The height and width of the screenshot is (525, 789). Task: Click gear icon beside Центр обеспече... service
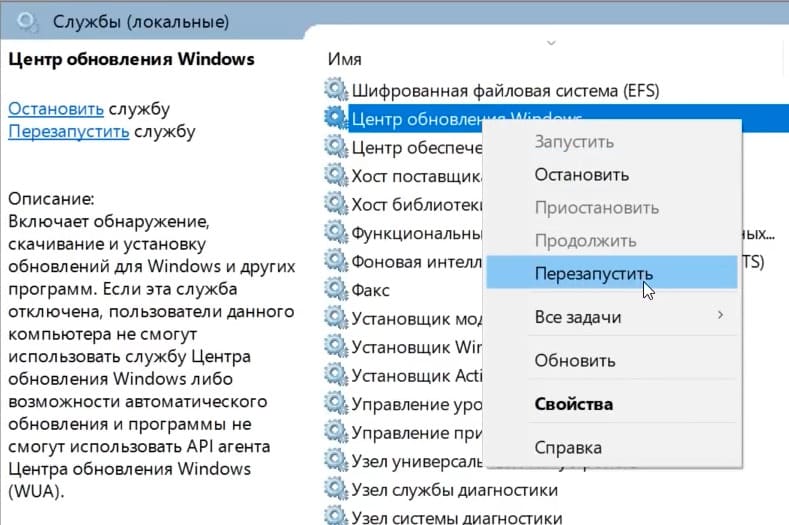[x=336, y=147]
